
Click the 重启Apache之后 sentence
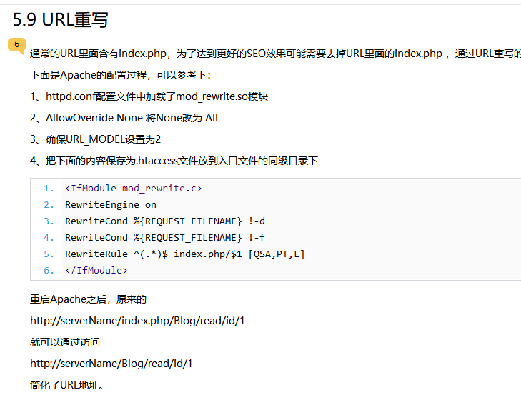pyautogui.click(x=88, y=299)
